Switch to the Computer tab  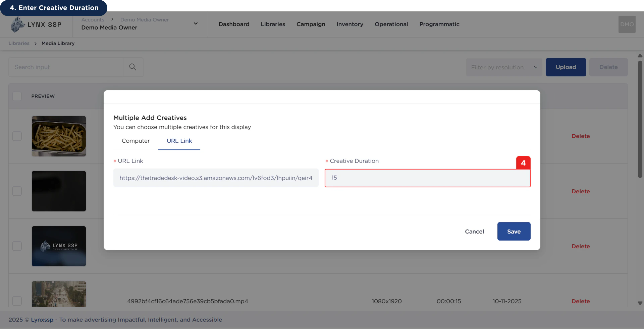click(136, 141)
